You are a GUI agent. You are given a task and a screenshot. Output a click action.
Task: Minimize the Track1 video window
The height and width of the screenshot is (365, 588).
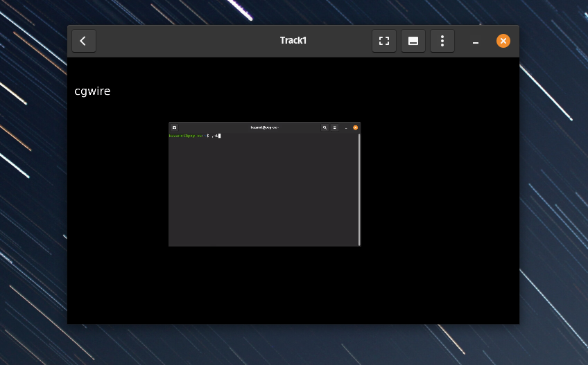coord(476,42)
